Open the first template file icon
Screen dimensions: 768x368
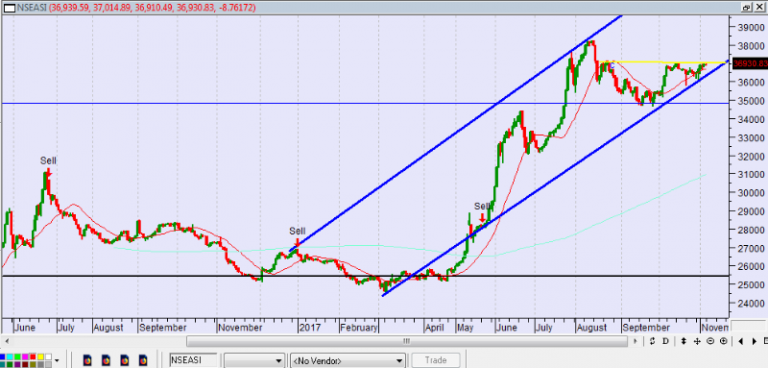87,360
